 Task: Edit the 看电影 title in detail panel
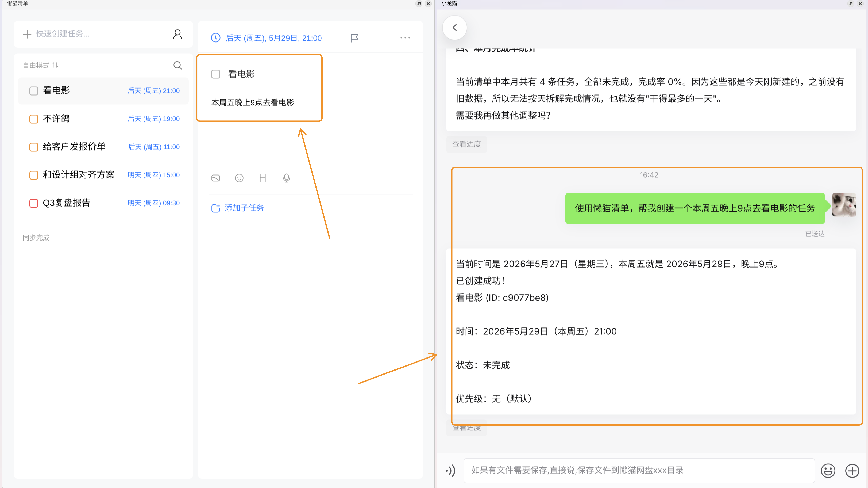242,74
